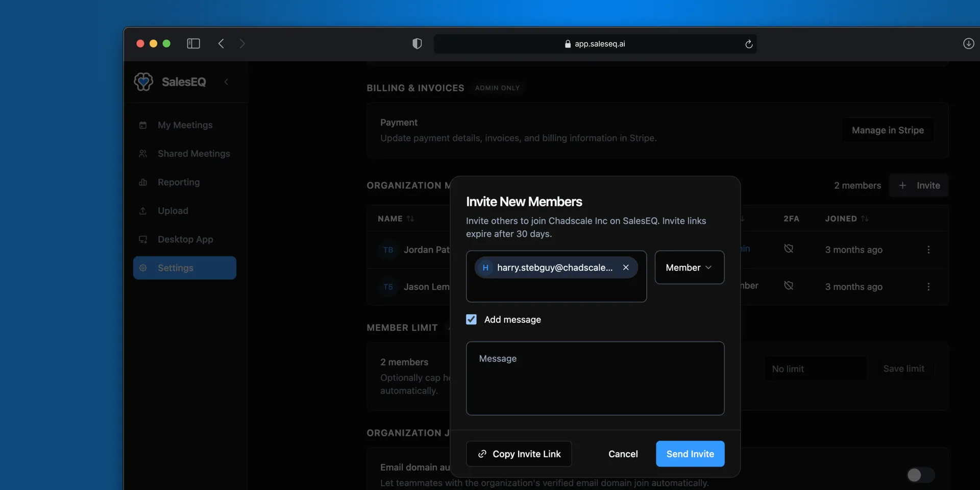Click '2 members' count text
This screenshot has height=490, width=980.
pyautogui.click(x=857, y=185)
